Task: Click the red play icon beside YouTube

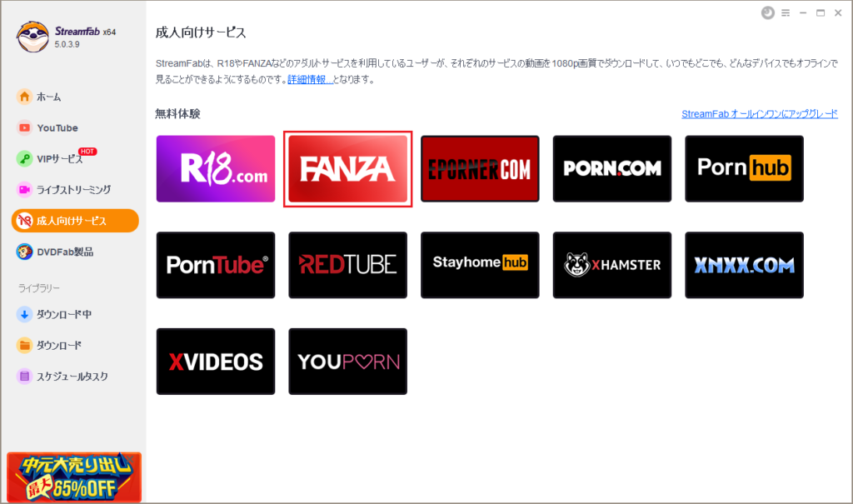Action: 24,128
